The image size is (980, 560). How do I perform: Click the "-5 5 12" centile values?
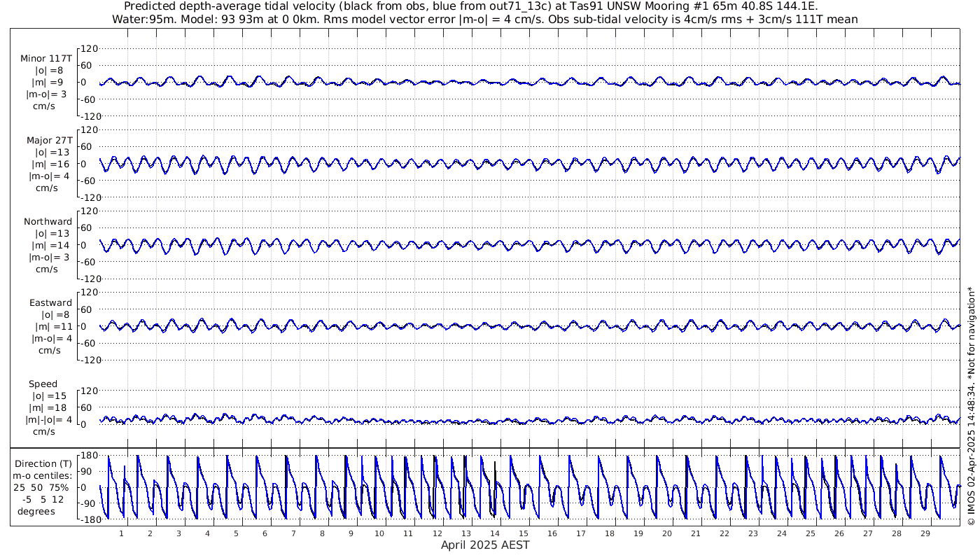click(x=43, y=499)
